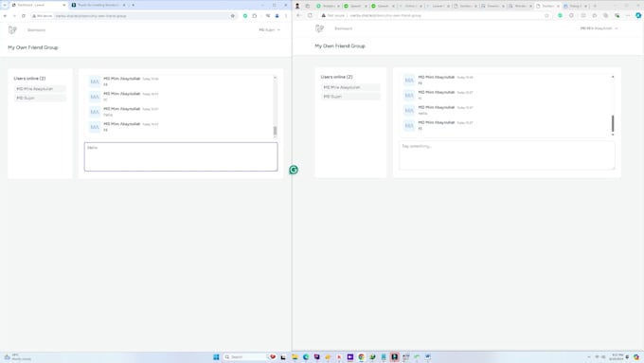This screenshot has width=644, height=363.
Task: Open a new tab in Chrome
Action: point(134,5)
